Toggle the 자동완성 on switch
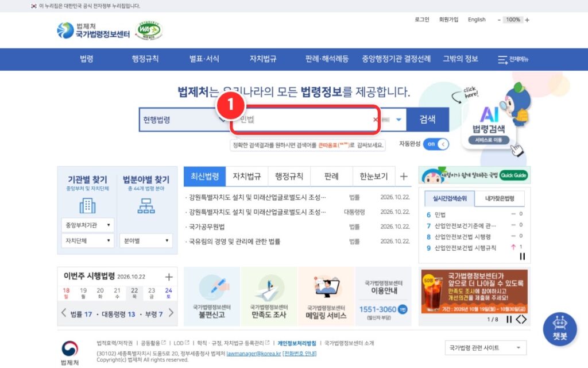This screenshot has width=588, height=368. tap(436, 144)
